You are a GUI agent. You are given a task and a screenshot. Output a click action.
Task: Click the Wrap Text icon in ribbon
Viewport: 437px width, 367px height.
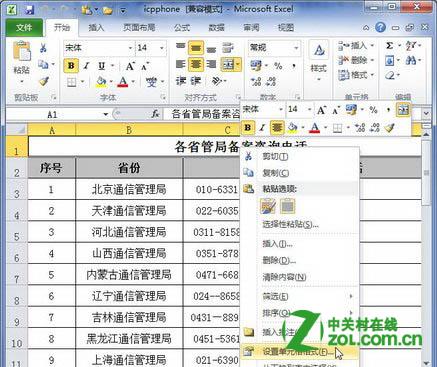228,48
